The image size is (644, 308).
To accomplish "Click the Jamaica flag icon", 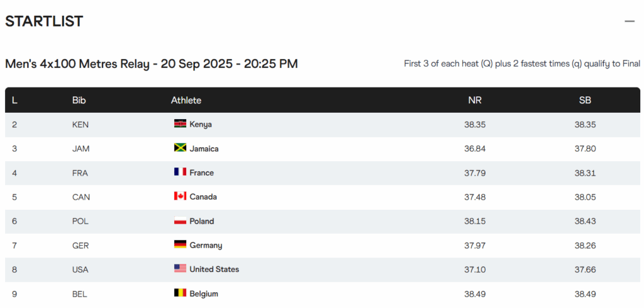I will [x=180, y=148].
